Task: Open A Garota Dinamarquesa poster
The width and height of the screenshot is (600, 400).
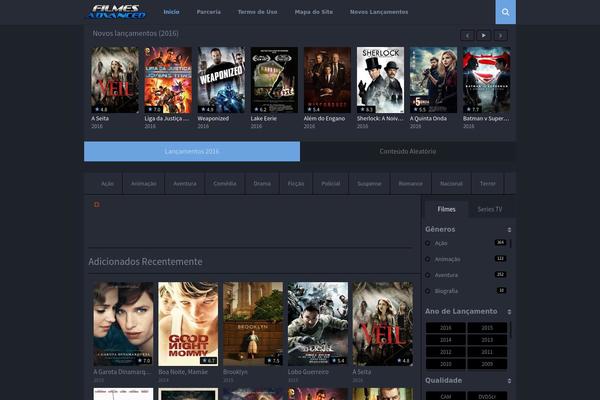Action: pos(123,324)
